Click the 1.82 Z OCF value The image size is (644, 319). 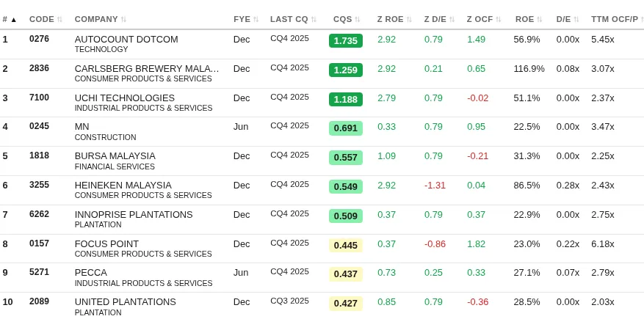tap(476, 244)
